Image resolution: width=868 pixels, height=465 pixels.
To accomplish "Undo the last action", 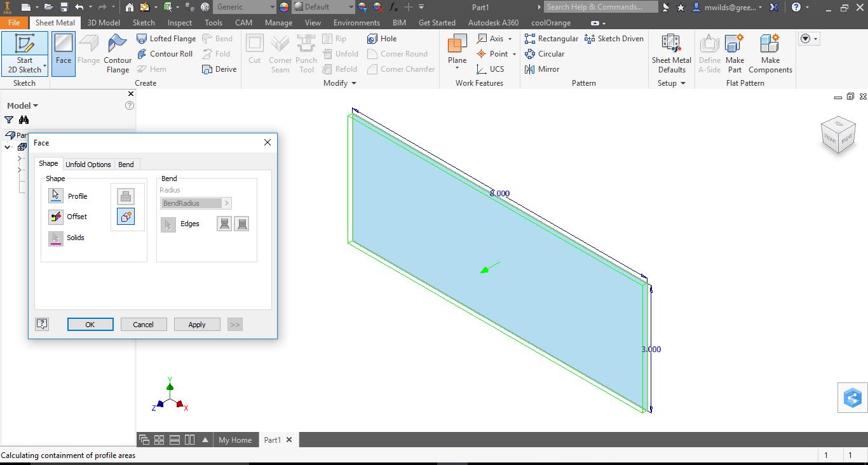I will (79, 7).
